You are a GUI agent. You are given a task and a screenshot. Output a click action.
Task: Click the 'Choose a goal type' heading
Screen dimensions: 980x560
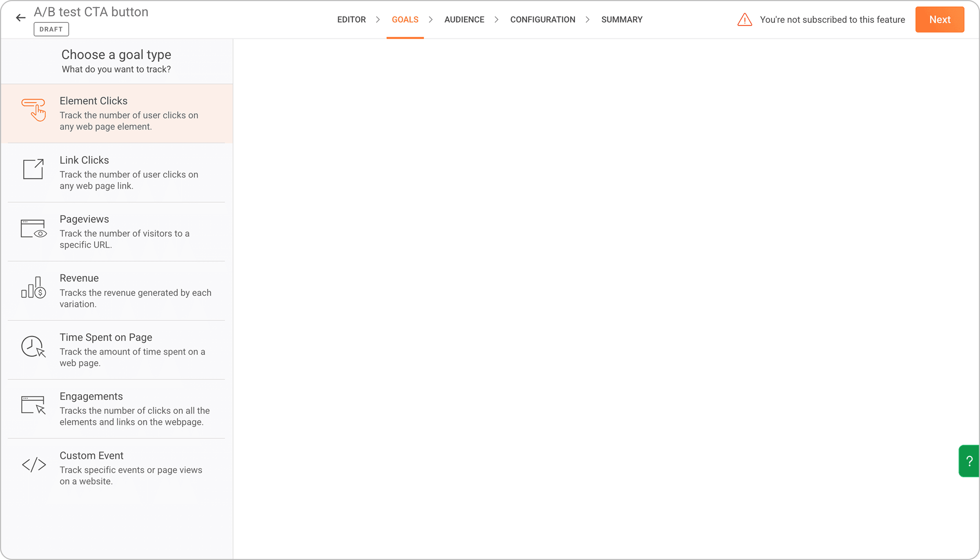click(x=116, y=55)
